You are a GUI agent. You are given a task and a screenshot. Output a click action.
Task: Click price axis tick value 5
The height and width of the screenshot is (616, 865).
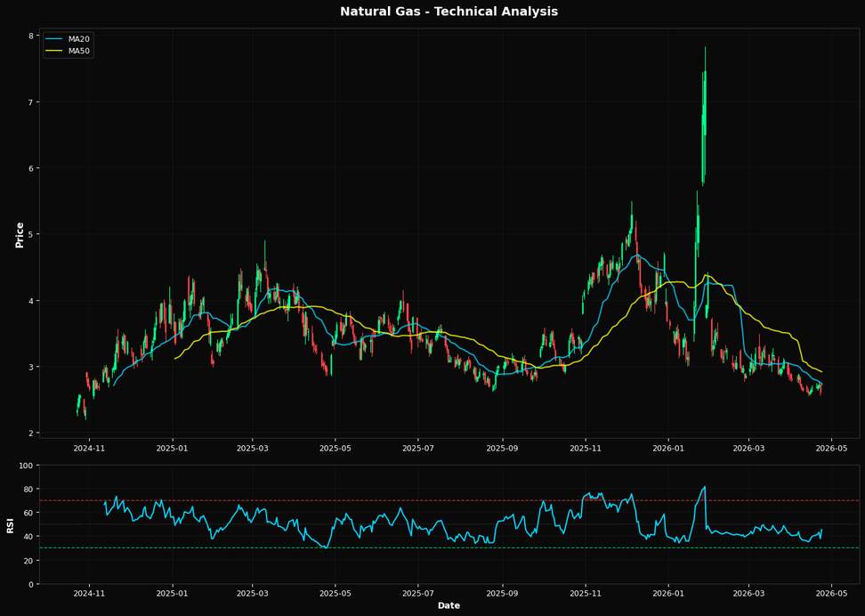click(x=31, y=235)
